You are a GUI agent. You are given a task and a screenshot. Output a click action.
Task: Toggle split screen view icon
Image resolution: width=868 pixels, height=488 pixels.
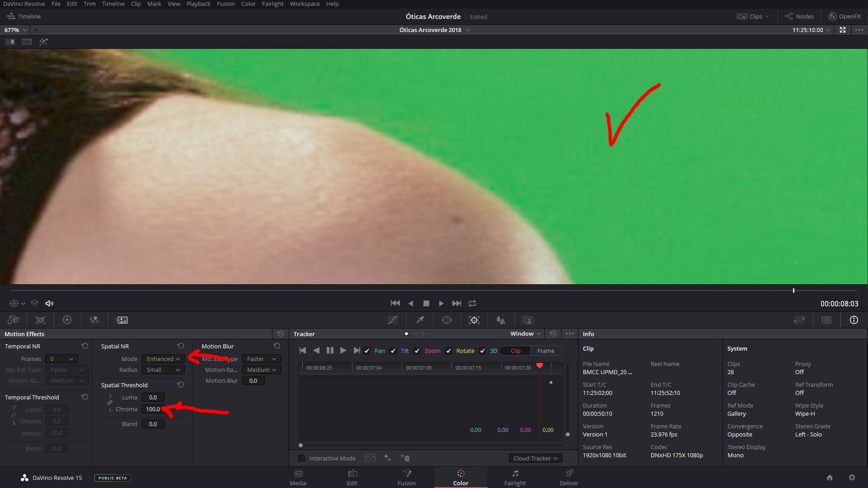(x=27, y=42)
